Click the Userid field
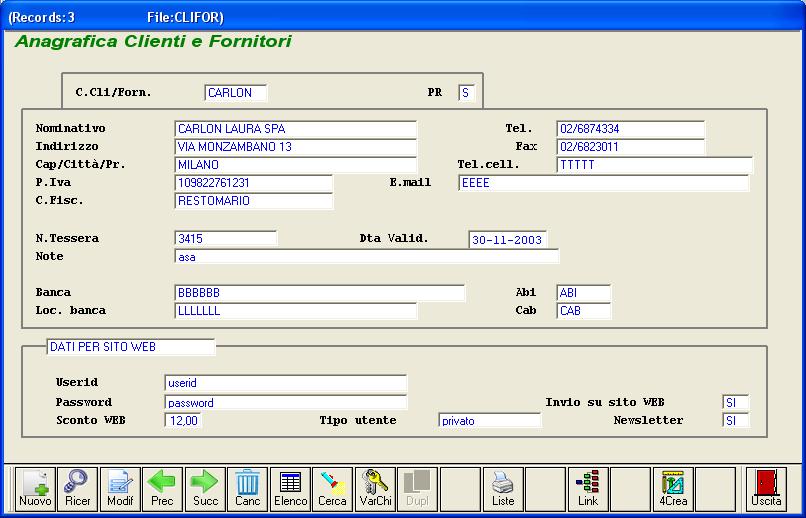This screenshot has width=806, height=518. [x=286, y=383]
